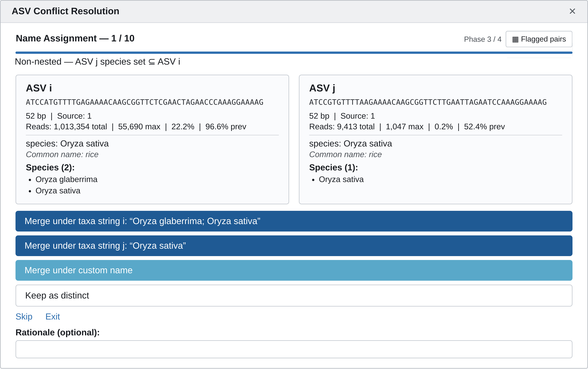Click the ASV i sequence string
The width and height of the screenshot is (588, 369).
pyautogui.click(x=145, y=102)
